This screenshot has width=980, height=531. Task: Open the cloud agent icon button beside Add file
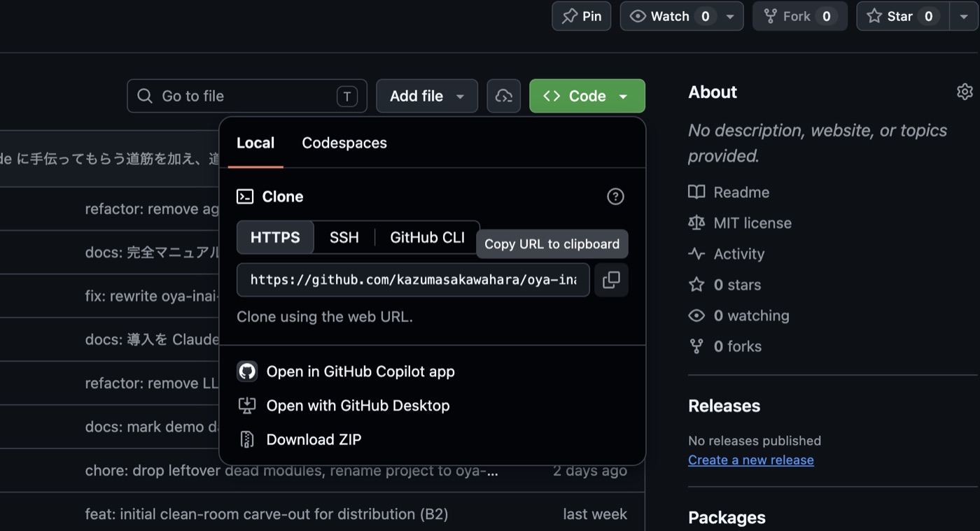[504, 96]
